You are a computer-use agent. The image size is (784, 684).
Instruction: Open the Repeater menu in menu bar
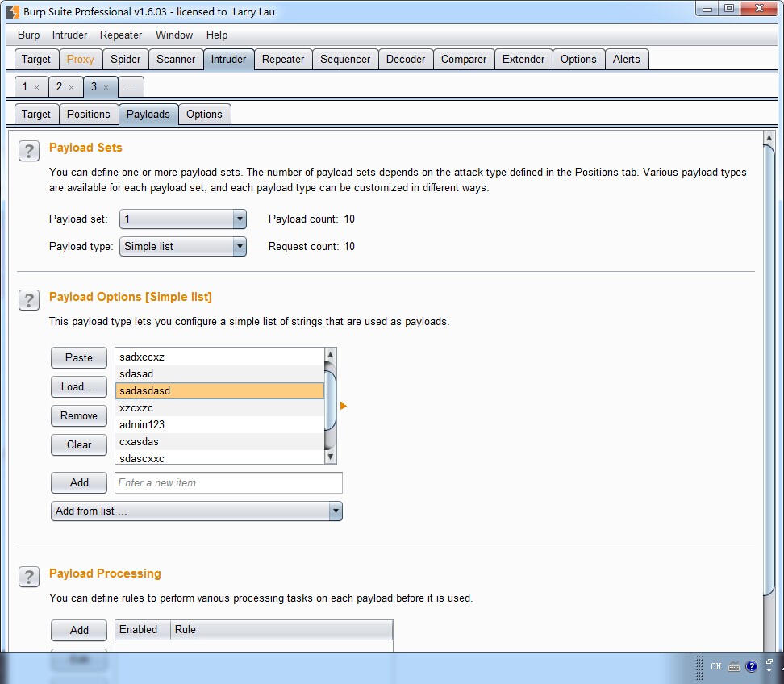121,35
